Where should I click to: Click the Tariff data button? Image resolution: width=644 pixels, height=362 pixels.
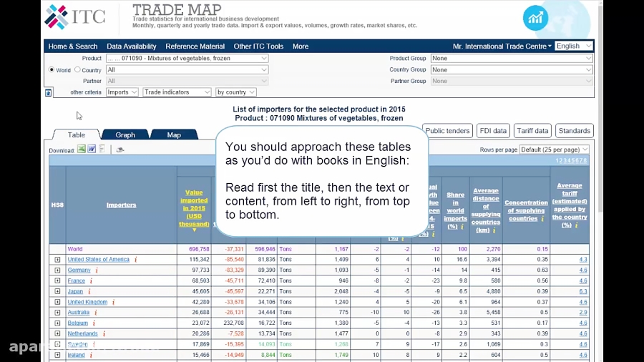coord(532,131)
